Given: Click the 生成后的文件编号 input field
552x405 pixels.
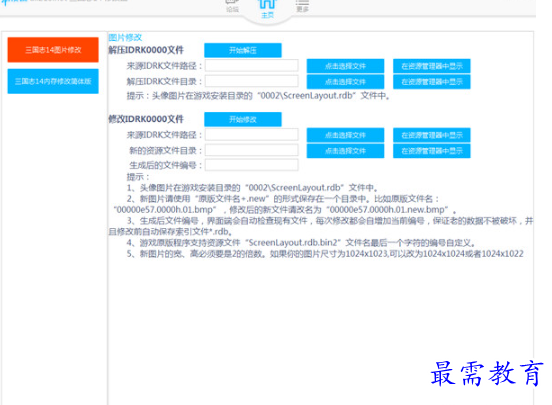Looking at the screenshot, I should point(252,165).
